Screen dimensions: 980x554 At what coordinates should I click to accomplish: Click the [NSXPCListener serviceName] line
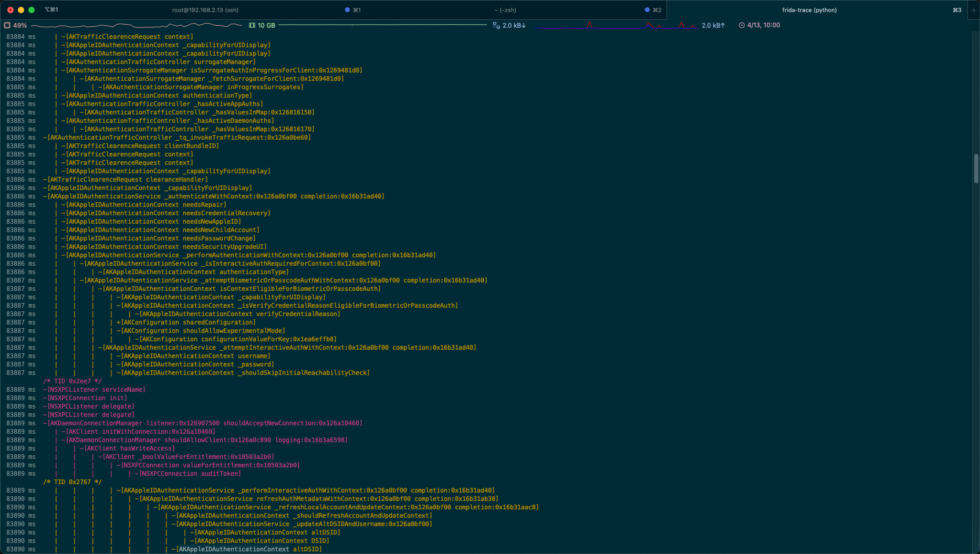tap(94, 390)
